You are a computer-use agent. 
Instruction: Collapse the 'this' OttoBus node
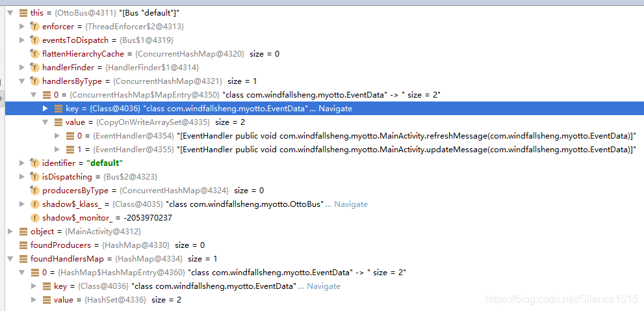(10, 13)
